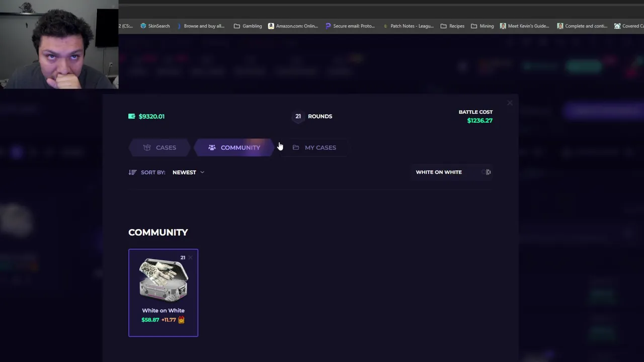Remove the White on White case selection

190,257
